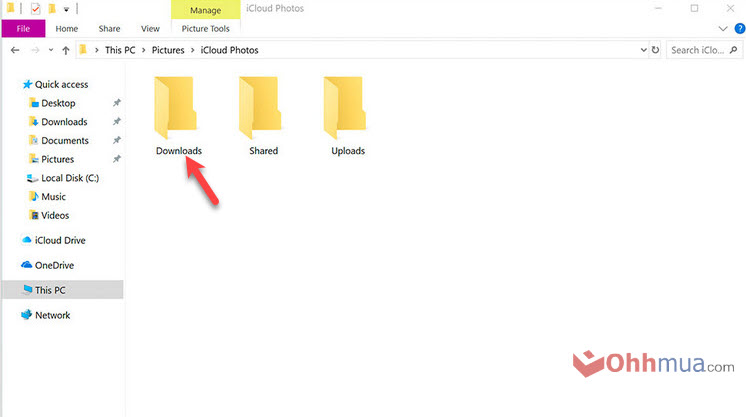Image resolution: width=746 pixels, height=417 pixels.
Task: Click the window system folder icon
Action: (x=10, y=9)
